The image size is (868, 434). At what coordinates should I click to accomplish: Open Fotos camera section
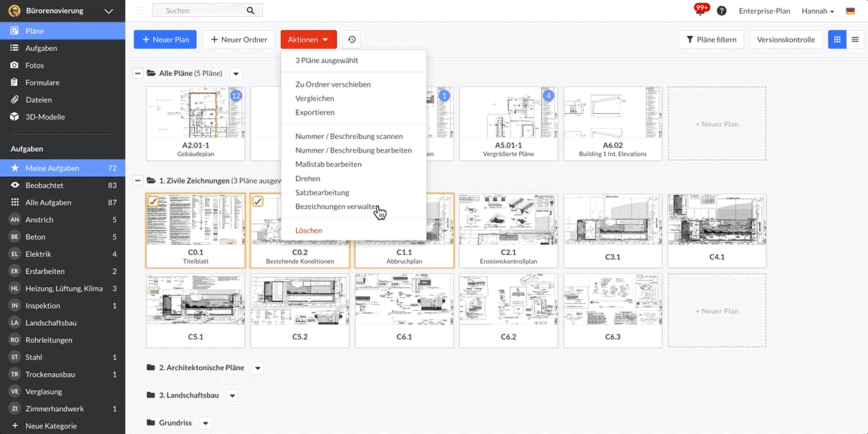62,65
